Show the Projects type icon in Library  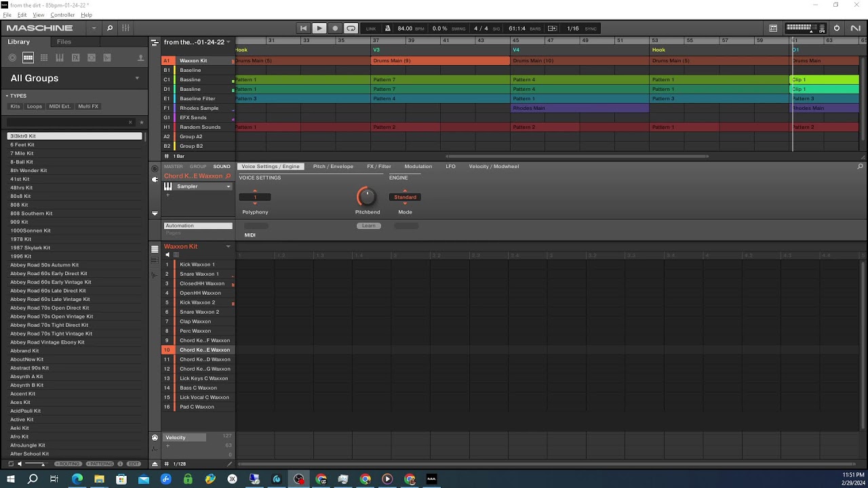coord(13,58)
